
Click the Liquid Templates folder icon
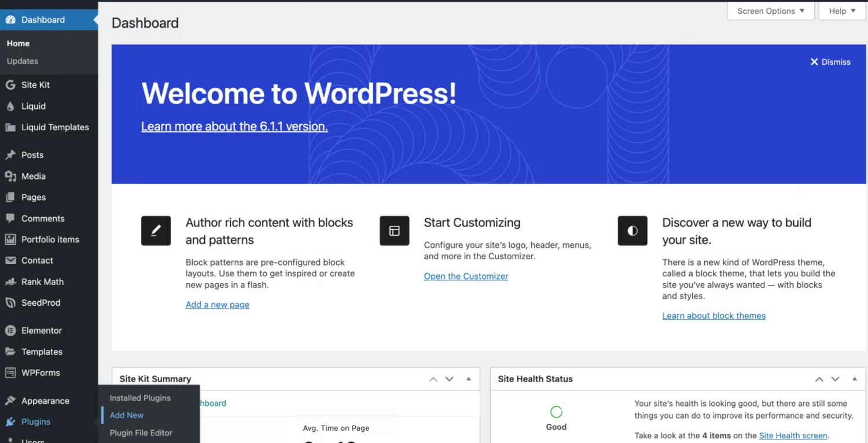(x=10, y=127)
